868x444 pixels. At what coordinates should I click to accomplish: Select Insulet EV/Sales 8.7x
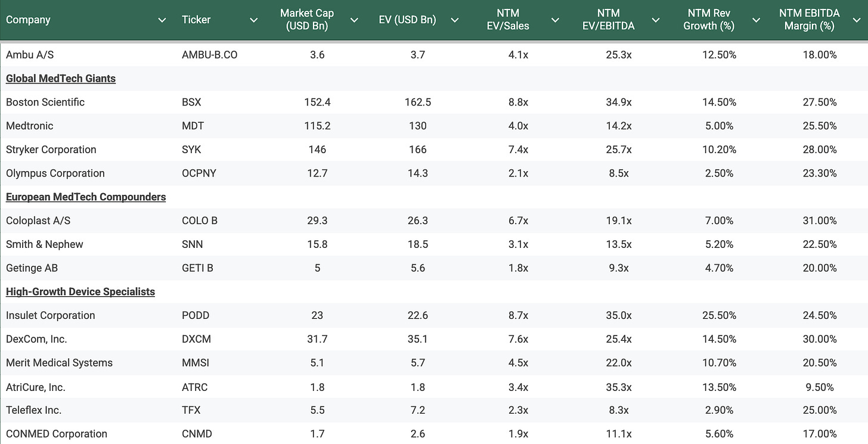(518, 315)
